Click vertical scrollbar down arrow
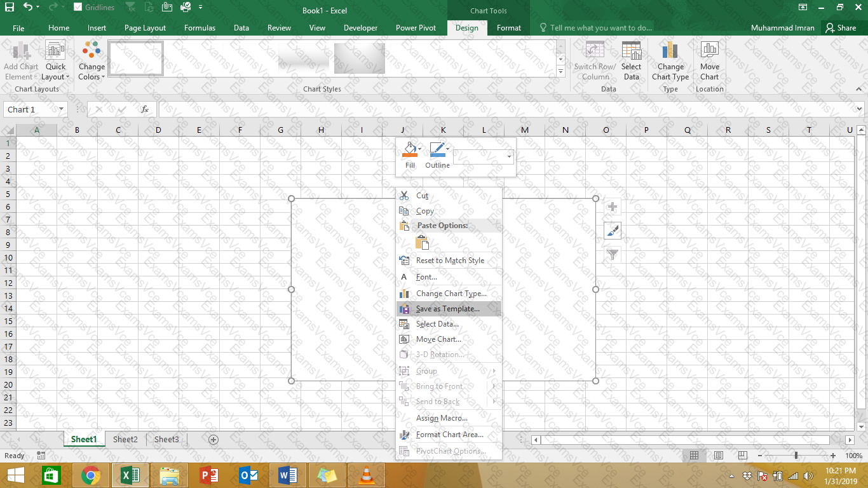The height and width of the screenshot is (488, 868). point(862,427)
